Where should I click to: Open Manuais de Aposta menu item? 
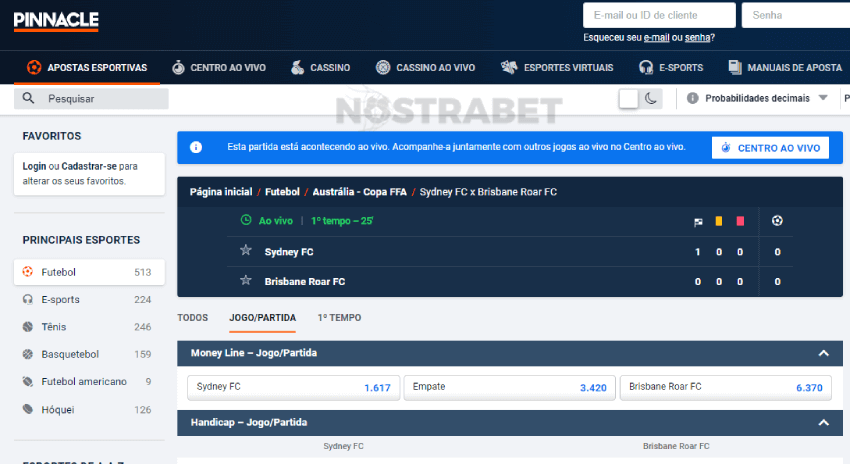tap(785, 68)
